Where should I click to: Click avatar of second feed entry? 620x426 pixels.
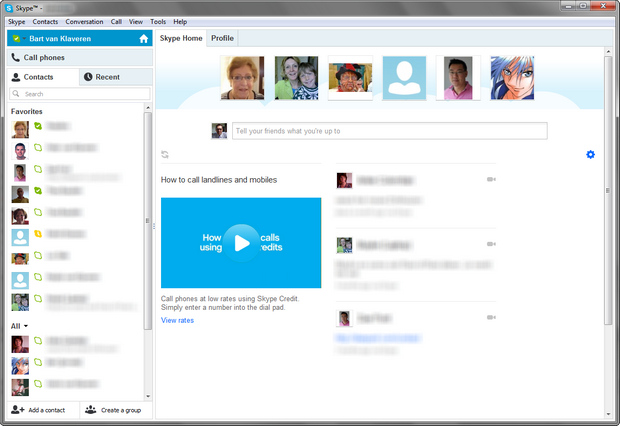point(344,245)
